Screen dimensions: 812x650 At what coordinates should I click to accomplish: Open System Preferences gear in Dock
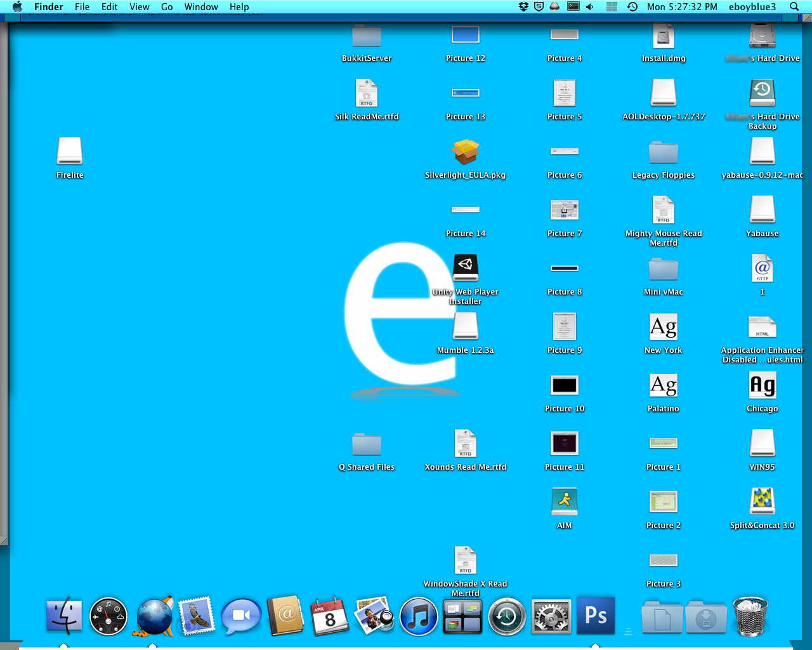[551, 616]
